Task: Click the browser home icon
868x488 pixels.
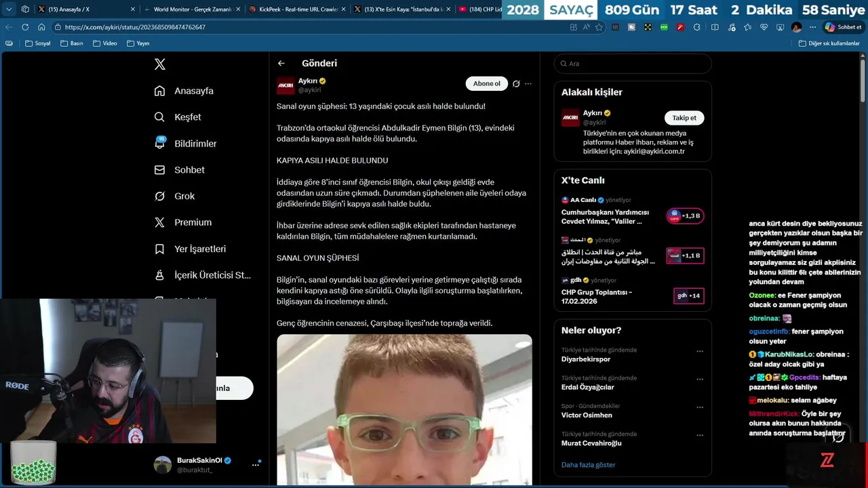Action: pyautogui.click(x=41, y=27)
